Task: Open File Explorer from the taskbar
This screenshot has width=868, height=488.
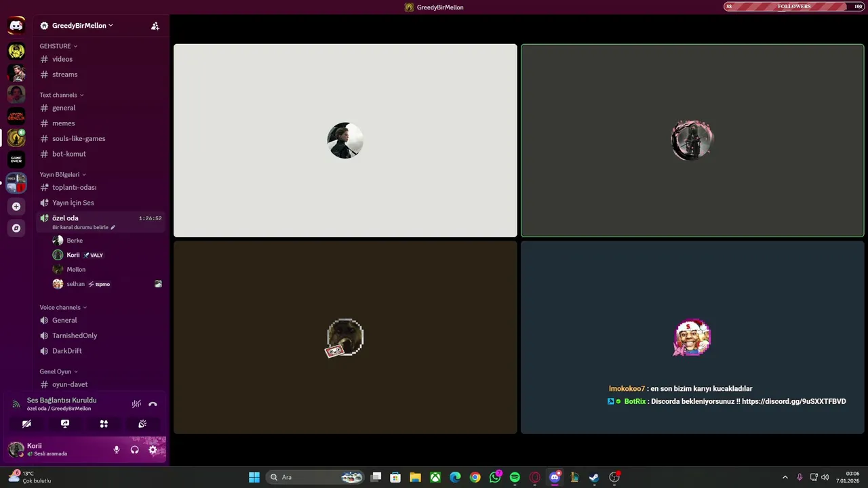Action: [415, 477]
